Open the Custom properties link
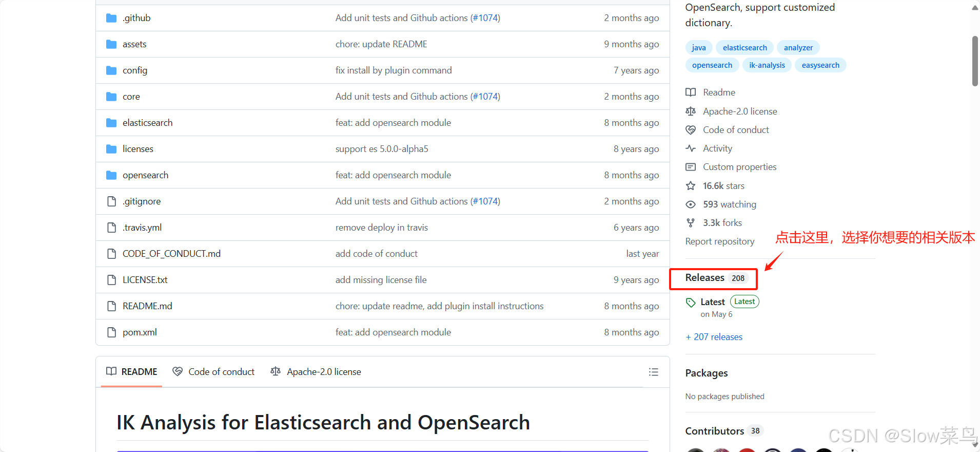 point(739,167)
